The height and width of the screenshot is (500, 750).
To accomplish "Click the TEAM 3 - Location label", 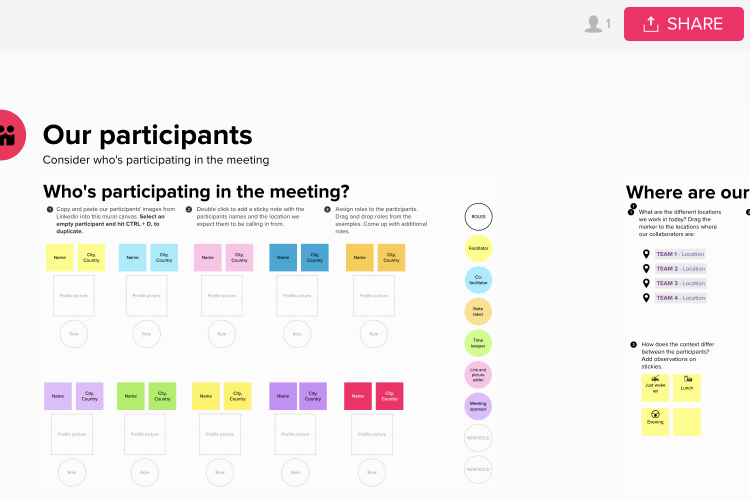I will [681, 283].
